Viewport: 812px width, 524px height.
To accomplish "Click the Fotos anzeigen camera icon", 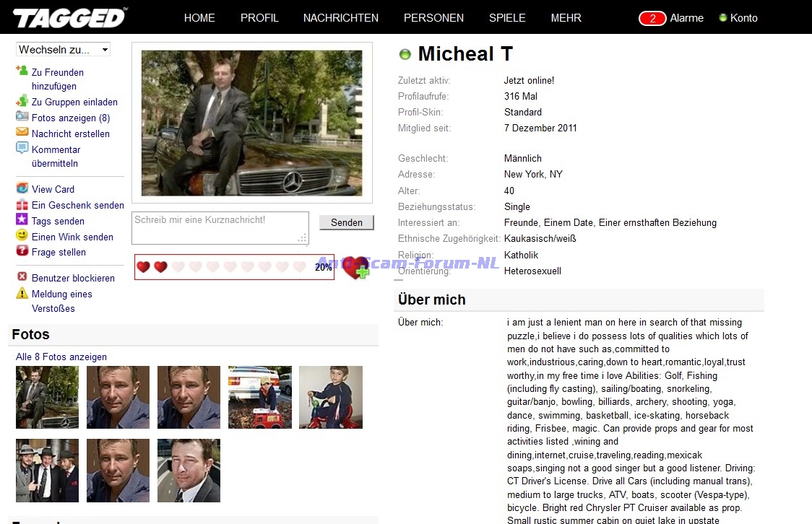I will [22, 117].
